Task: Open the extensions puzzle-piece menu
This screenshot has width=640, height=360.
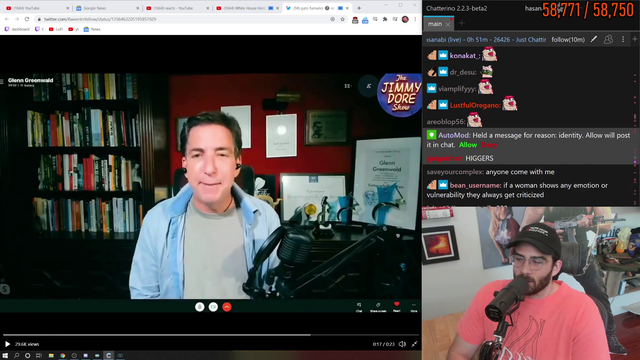Action: [x=385, y=19]
